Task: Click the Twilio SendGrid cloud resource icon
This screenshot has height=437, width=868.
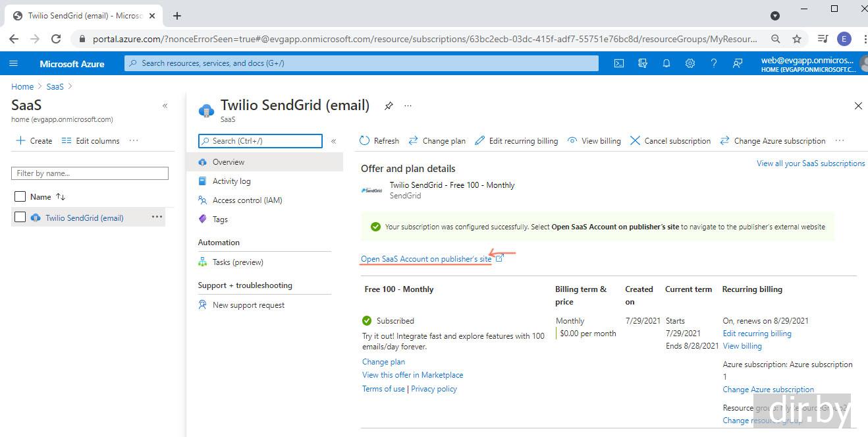Action: (x=207, y=110)
